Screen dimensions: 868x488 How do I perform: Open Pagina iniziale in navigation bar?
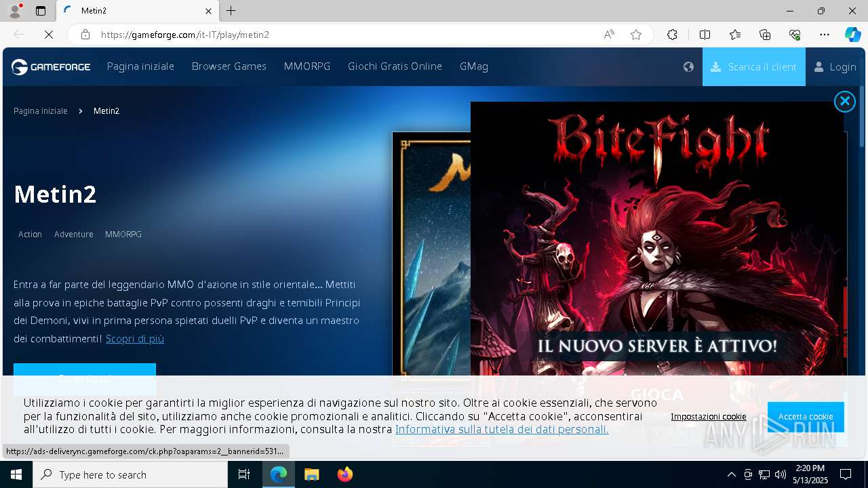(x=140, y=66)
